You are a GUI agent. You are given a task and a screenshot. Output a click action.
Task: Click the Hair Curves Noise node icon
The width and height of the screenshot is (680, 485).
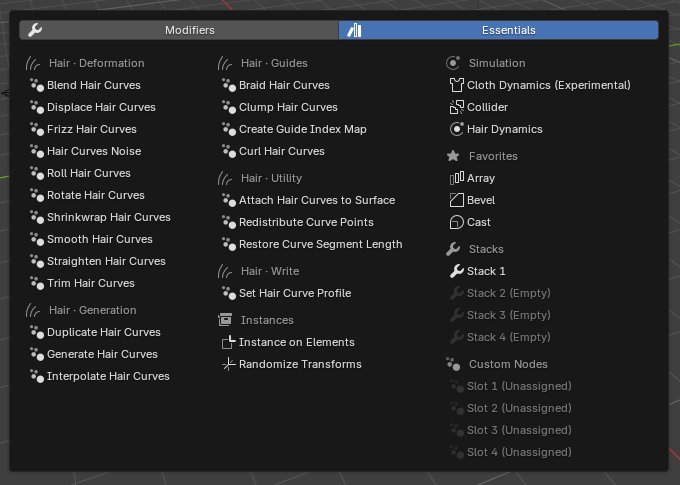pyautogui.click(x=37, y=151)
